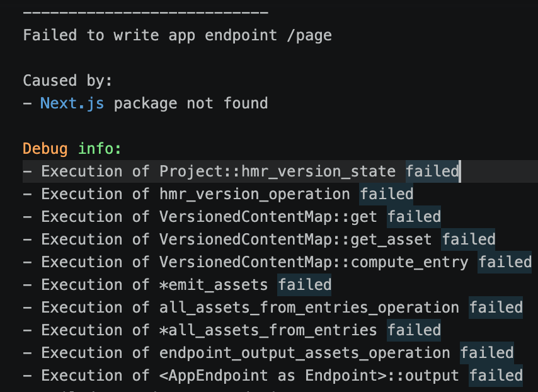Image resolution: width=538 pixels, height=392 pixels.
Task: Click 'failed' after <AppEndpoint as Endpoint>::output
Action: [496, 375]
